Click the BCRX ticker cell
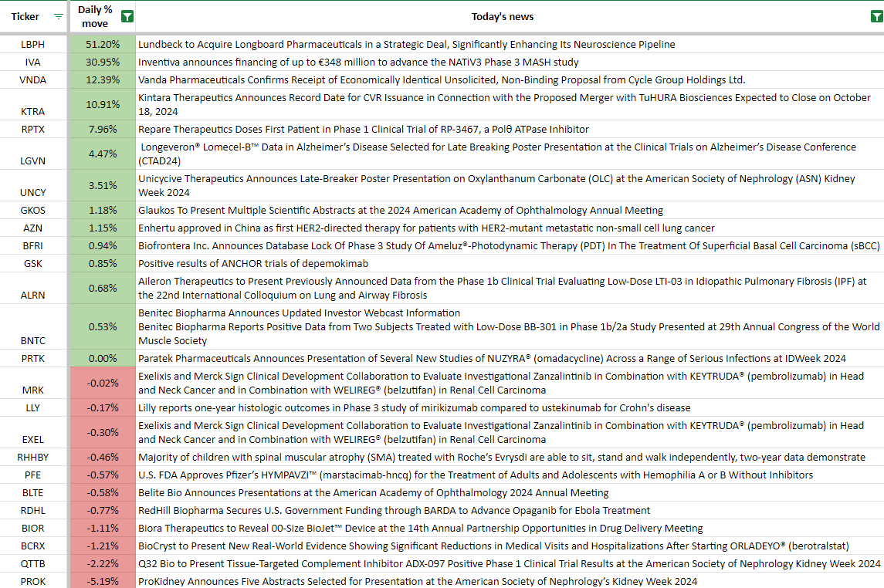This screenshot has height=588, width=884. tap(33, 546)
